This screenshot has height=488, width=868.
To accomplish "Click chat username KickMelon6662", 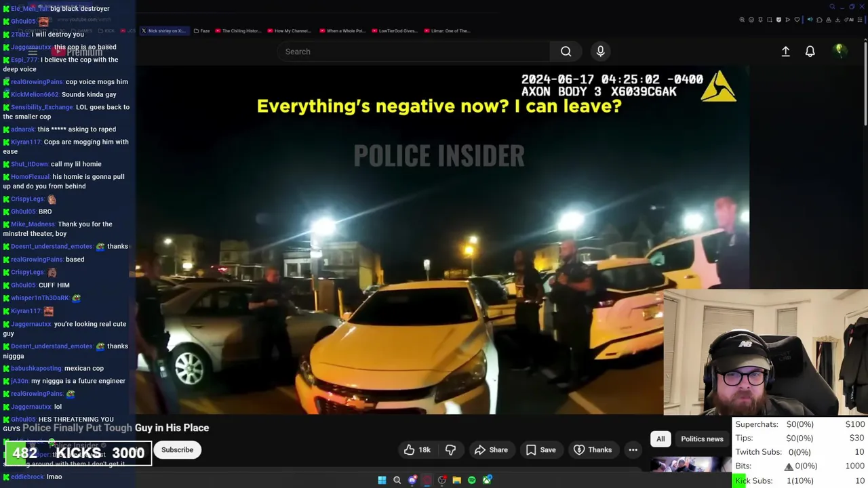I will coord(35,95).
